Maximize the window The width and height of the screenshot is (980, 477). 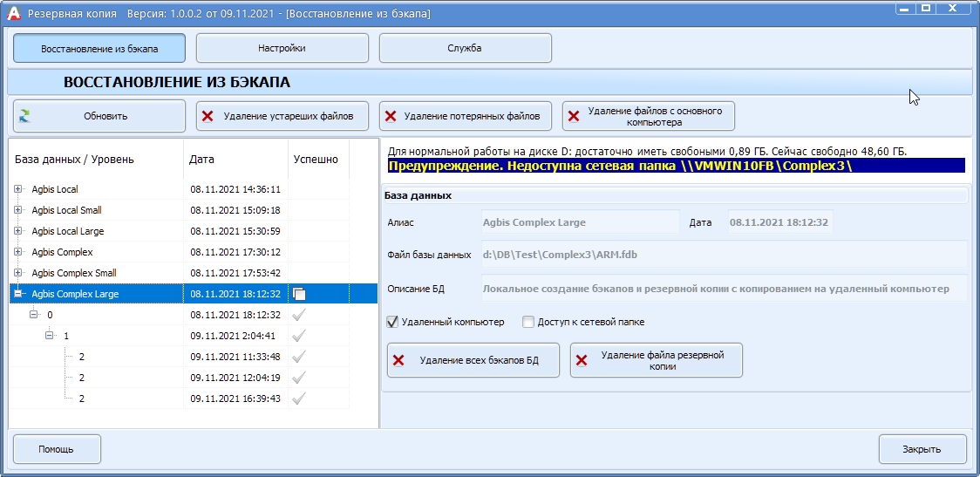point(926,8)
